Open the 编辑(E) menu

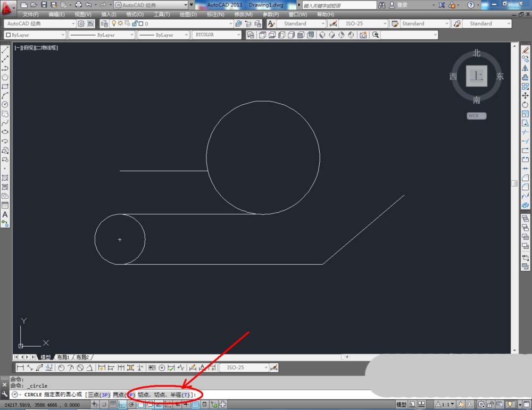point(56,14)
